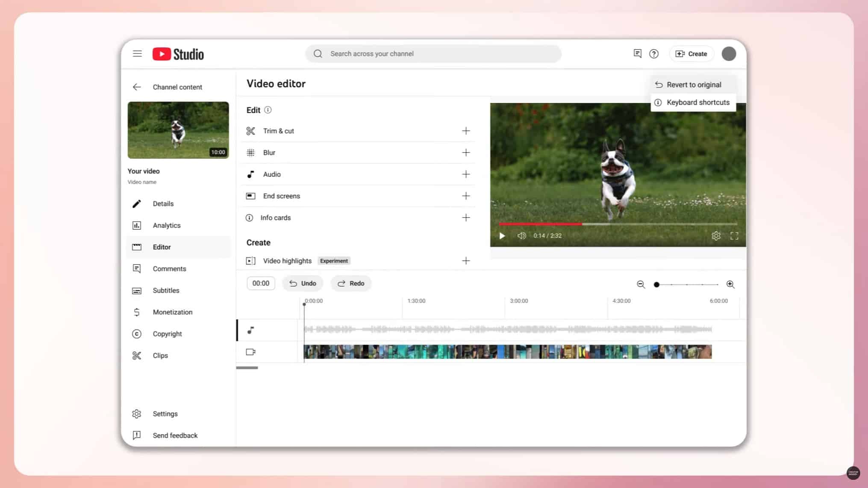Click the End screens icon
This screenshot has width=868, height=488.
tap(251, 196)
